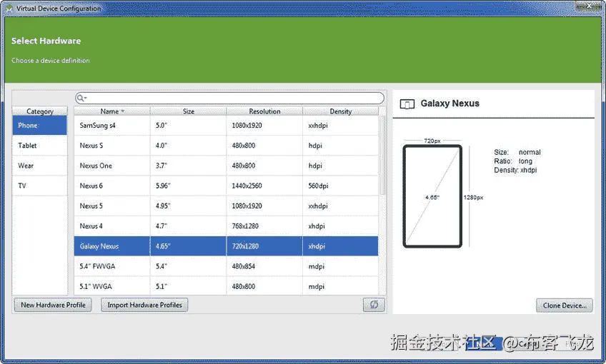Click the refresh icon button below the table
This screenshot has height=364, width=606.
(x=374, y=305)
